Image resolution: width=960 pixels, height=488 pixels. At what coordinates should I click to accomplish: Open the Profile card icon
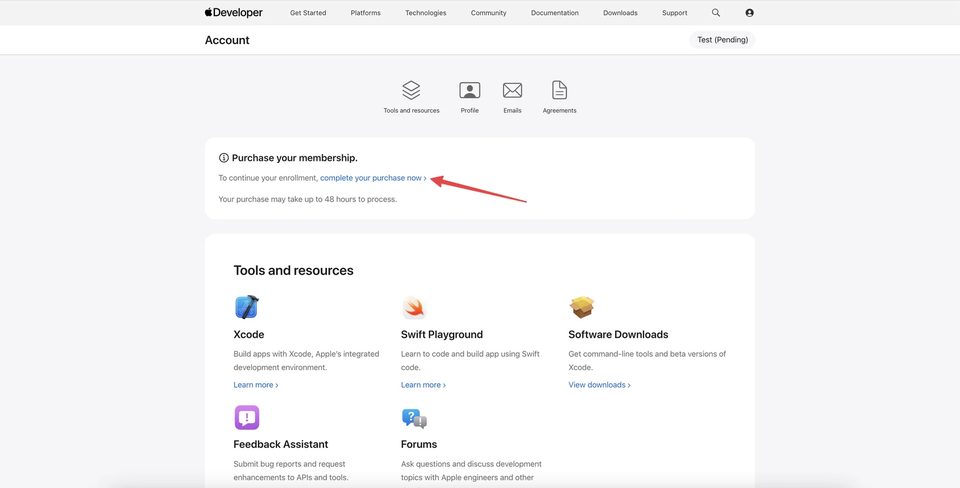click(x=470, y=90)
